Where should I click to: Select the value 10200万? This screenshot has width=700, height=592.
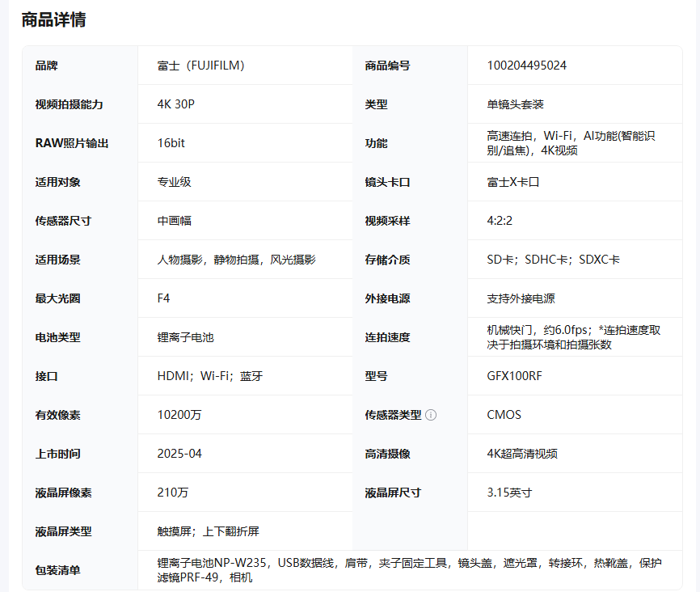(x=179, y=416)
